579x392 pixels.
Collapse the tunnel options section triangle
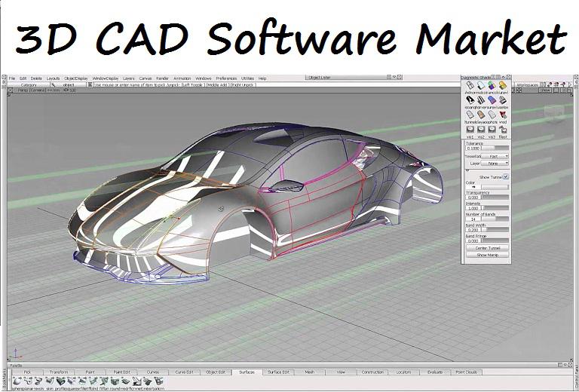click(x=467, y=170)
